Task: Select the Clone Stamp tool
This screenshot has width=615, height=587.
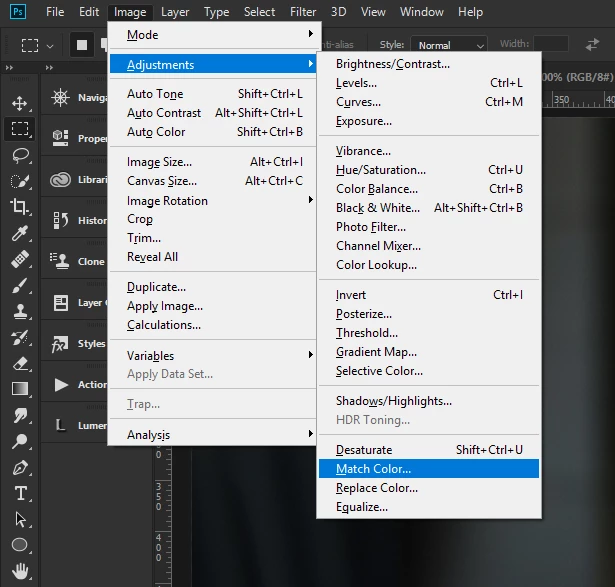Action: pyautogui.click(x=20, y=311)
